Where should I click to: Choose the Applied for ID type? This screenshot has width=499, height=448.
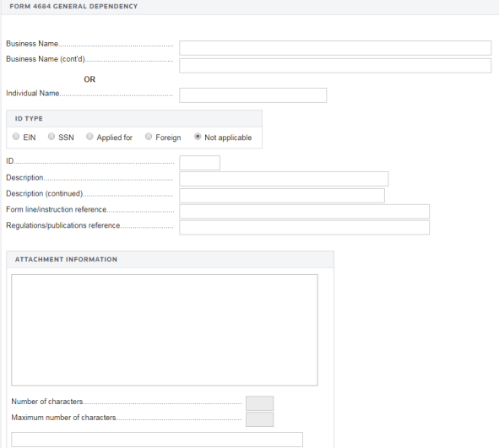click(89, 137)
